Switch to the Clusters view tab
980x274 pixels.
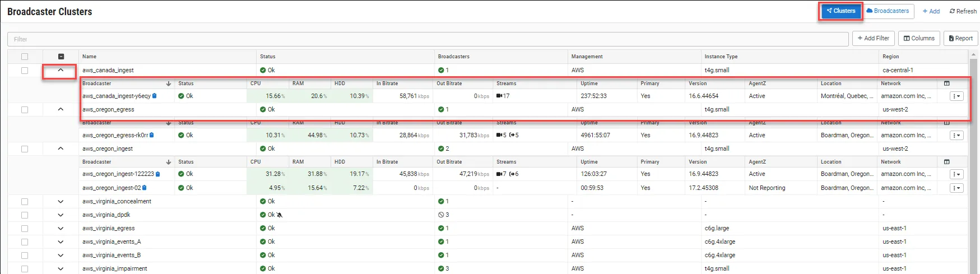(840, 11)
